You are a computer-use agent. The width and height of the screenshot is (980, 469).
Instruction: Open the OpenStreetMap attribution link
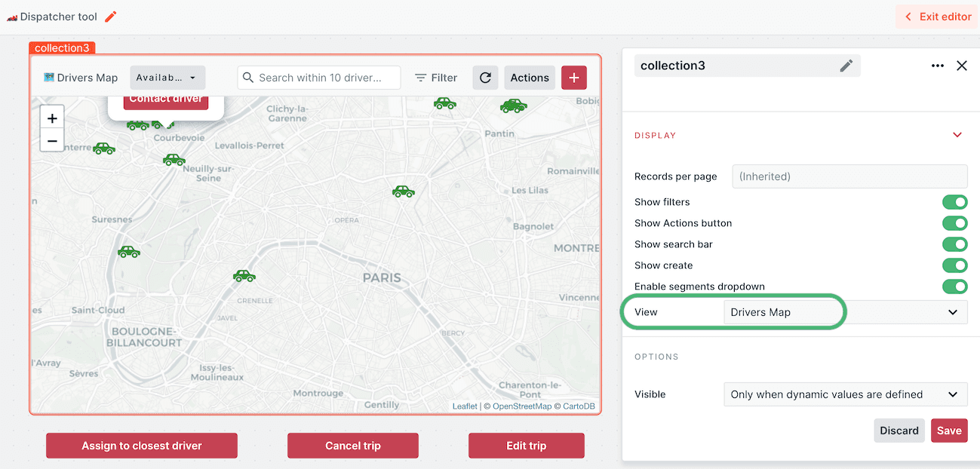point(522,406)
